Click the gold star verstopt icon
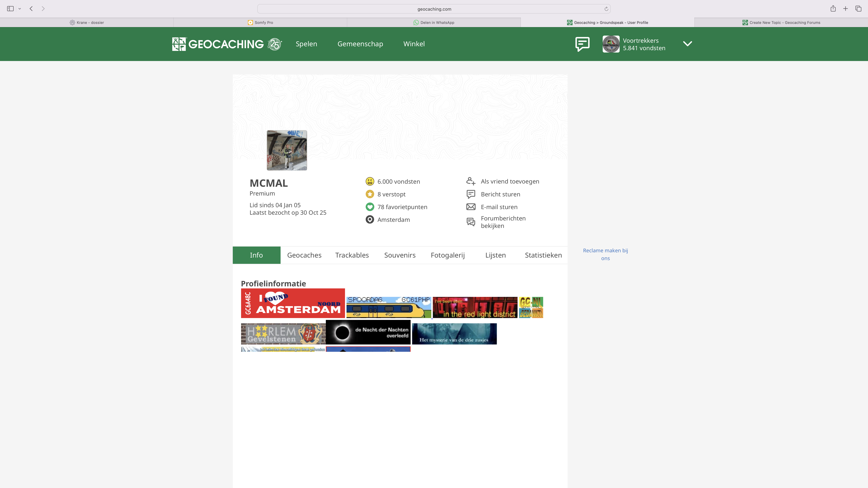 370,194
